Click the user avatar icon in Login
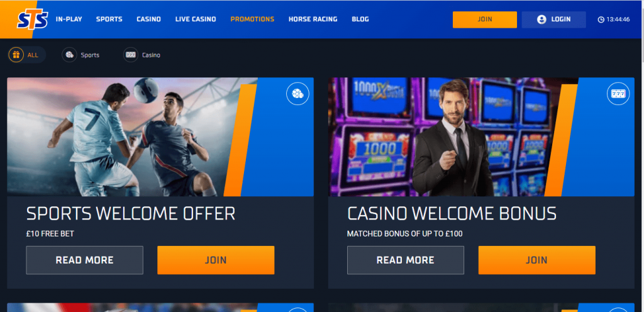Screen dimensions: 644x312 click(x=541, y=19)
